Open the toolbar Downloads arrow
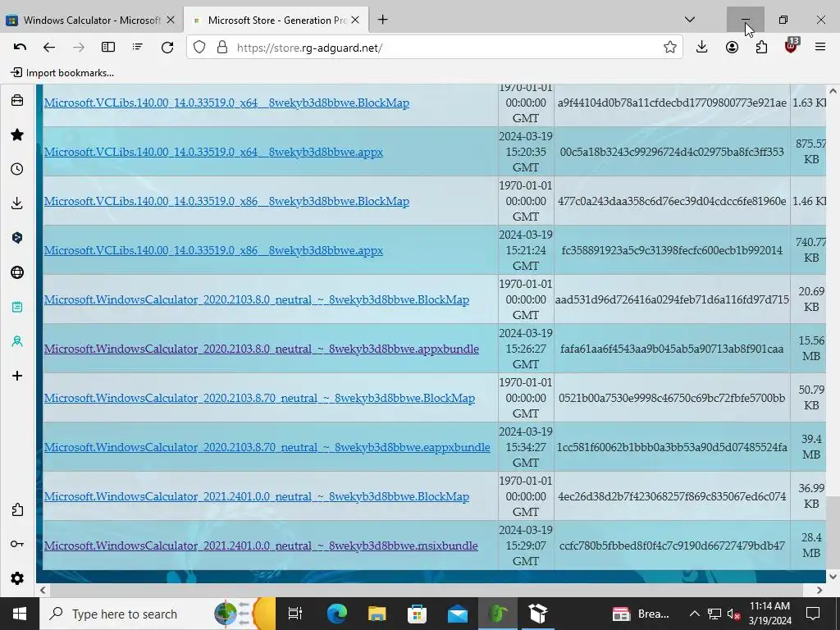This screenshot has width=840, height=630. [702, 47]
